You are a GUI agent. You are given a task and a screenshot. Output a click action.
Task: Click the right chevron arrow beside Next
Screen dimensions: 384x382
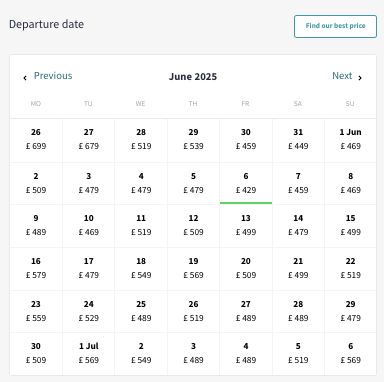[x=360, y=78]
